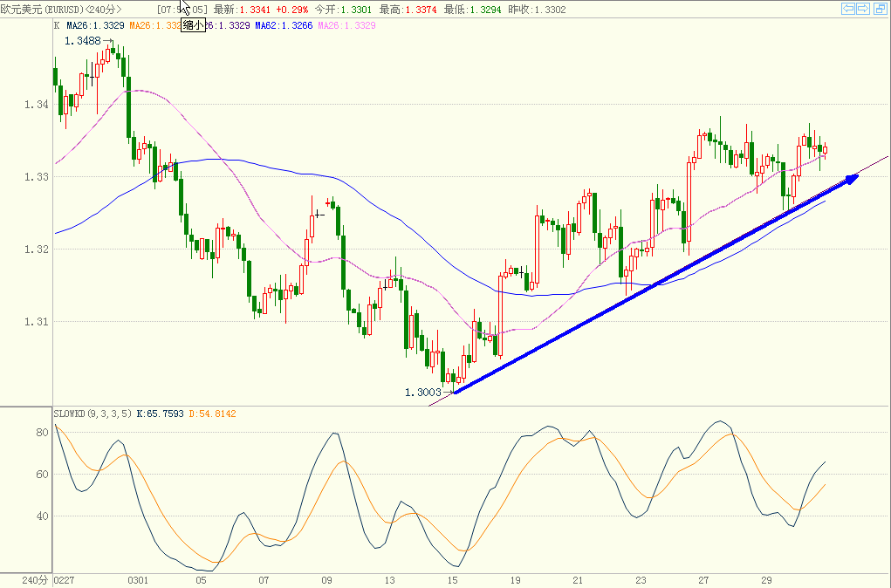This screenshot has height=588, width=891.
Task: Click the 今开 value 1.3301
Action: [356, 10]
